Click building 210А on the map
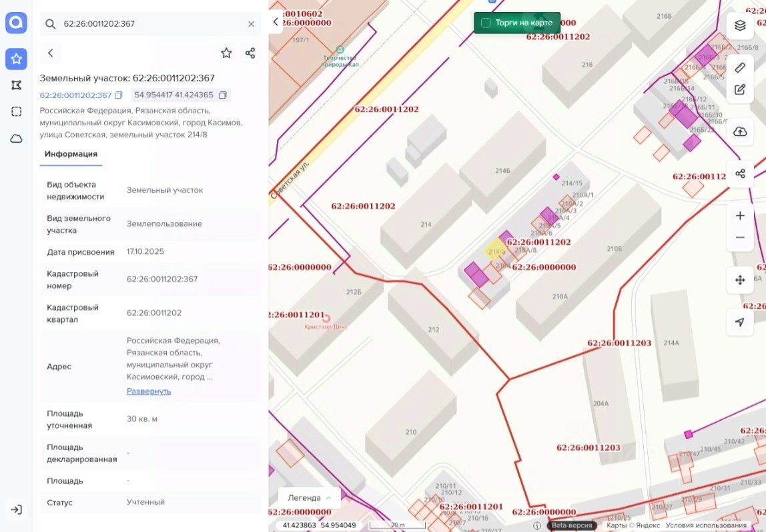Screen dimensions: 766x532 click(x=560, y=296)
